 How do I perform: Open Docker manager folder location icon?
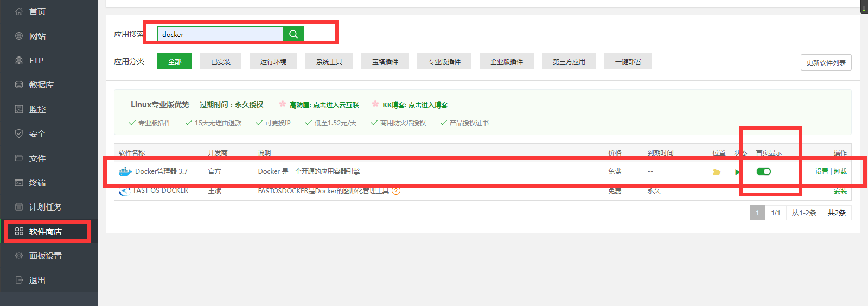point(716,172)
